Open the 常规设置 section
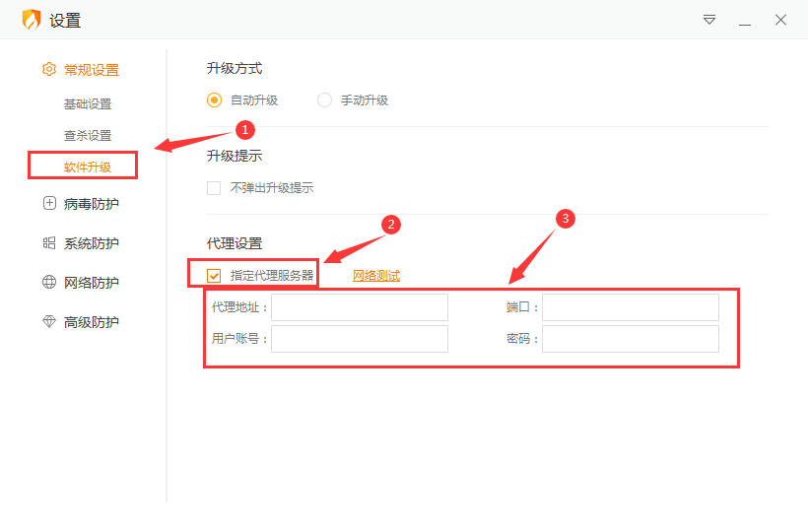Image resolution: width=808 pixels, height=532 pixels. (x=92, y=70)
